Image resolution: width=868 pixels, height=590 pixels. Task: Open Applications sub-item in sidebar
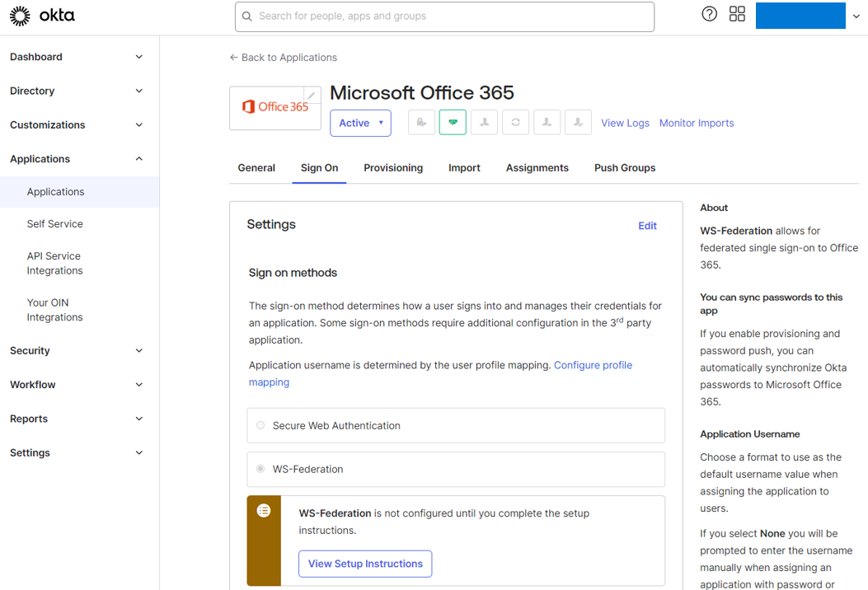[x=80, y=192]
